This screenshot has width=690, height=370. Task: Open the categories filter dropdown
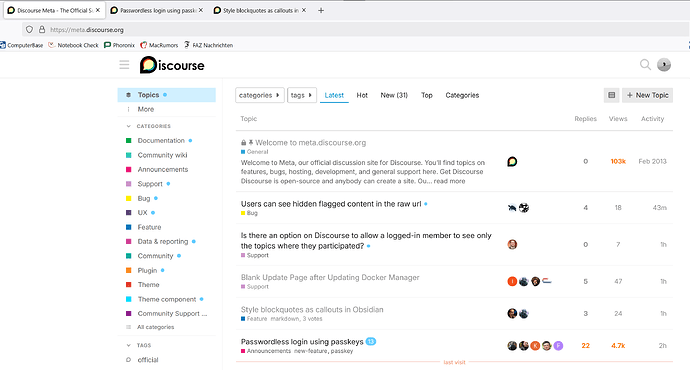[260, 95]
